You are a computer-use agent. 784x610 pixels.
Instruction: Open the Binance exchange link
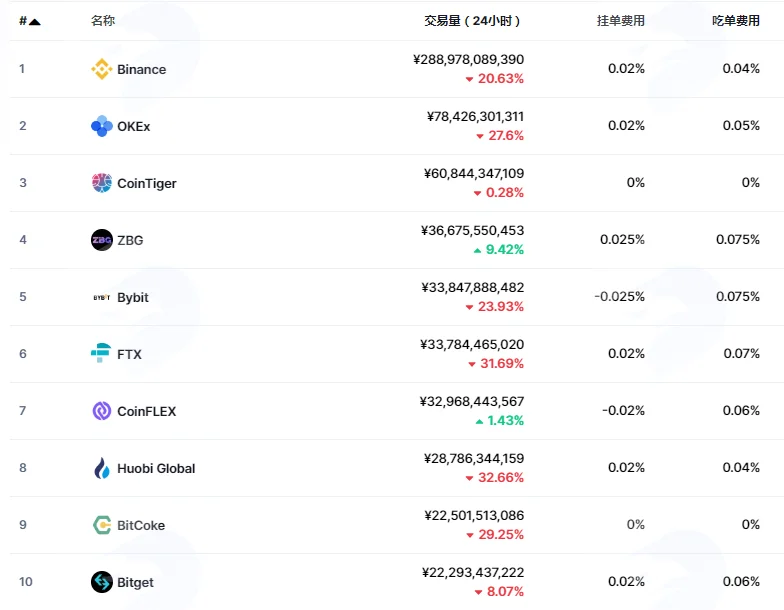pos(142,70)
